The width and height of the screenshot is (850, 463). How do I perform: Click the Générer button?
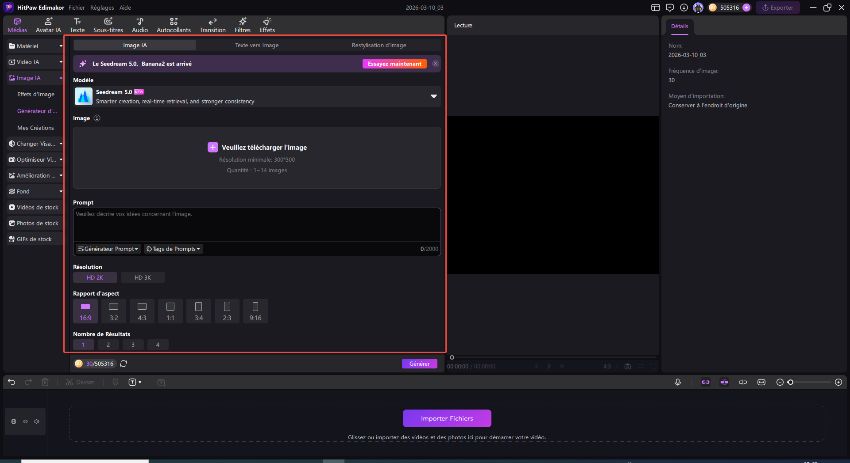tap(419, 364)
